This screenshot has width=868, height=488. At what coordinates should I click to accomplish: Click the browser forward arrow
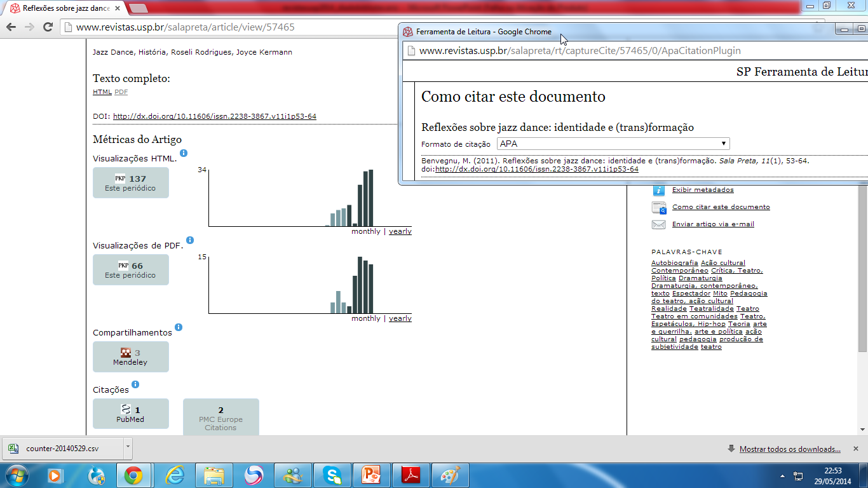coord(29,27)
